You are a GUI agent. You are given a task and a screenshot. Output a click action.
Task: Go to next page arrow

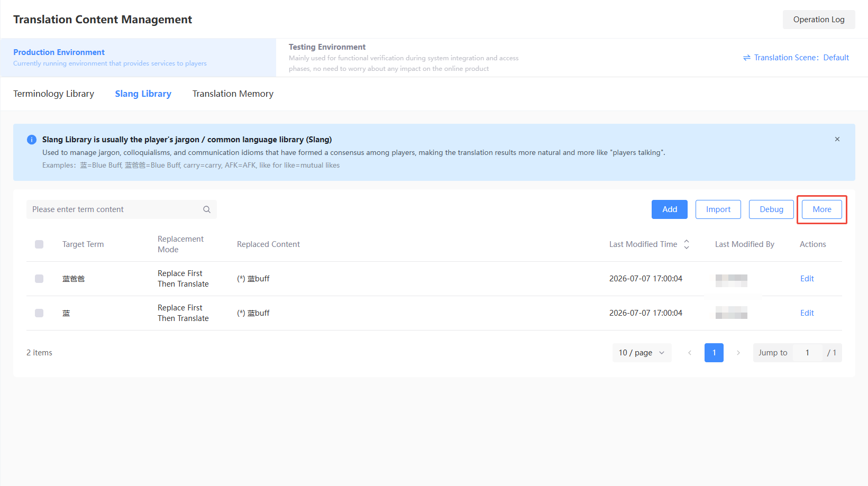738,353
